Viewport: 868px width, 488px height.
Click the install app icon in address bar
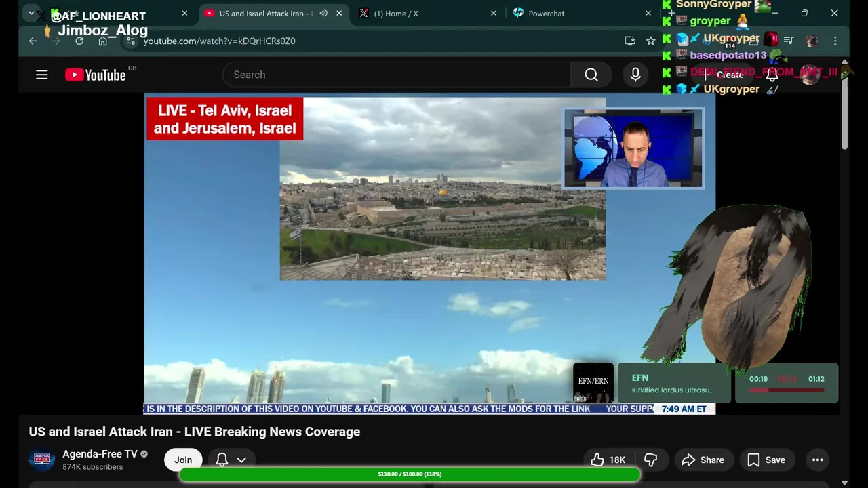pyautogui.click(x=630, y=41)
